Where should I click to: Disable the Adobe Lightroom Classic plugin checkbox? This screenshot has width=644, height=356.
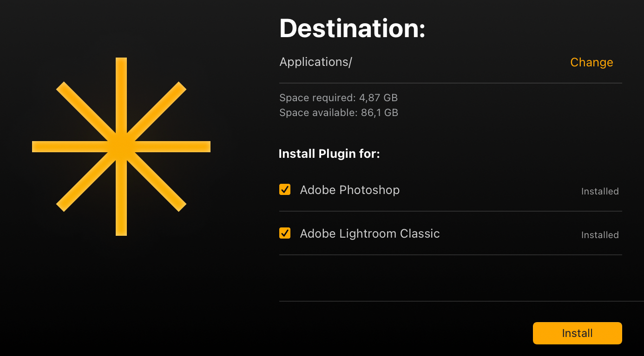click(x=285, y=233)
